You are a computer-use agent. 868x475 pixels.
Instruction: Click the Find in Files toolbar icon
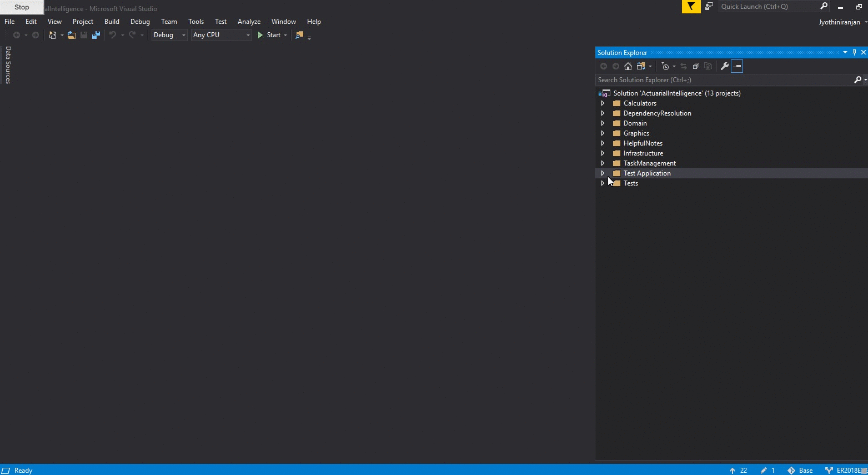pyautogui.click(x=299, y=35)
